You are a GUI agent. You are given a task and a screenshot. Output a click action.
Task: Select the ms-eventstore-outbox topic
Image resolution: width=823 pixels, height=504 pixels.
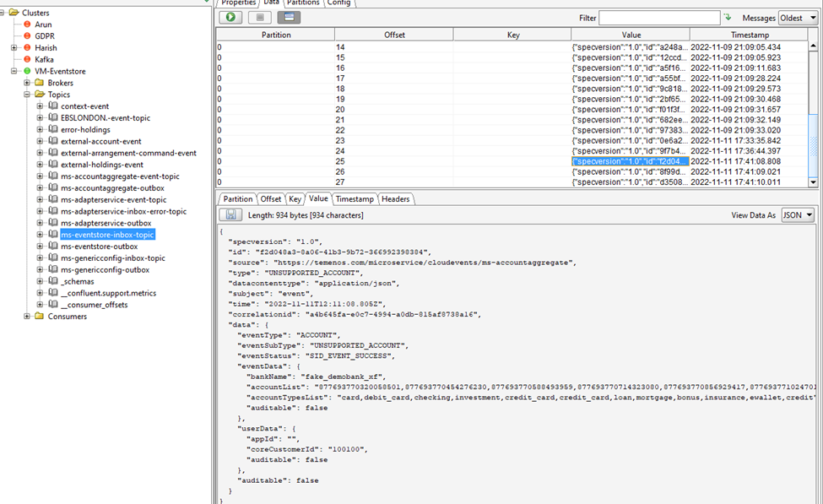click(99, 247)
